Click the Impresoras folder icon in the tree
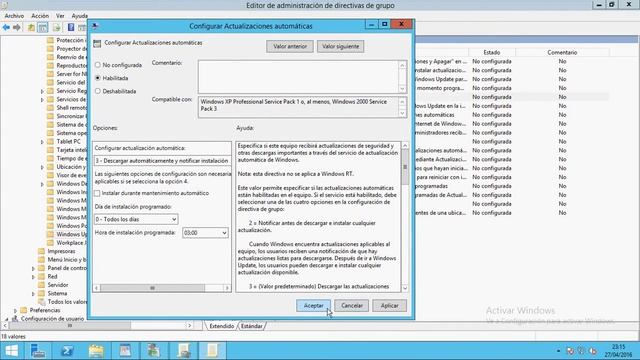Screen dimensions: 640x360 coord(41,251)
